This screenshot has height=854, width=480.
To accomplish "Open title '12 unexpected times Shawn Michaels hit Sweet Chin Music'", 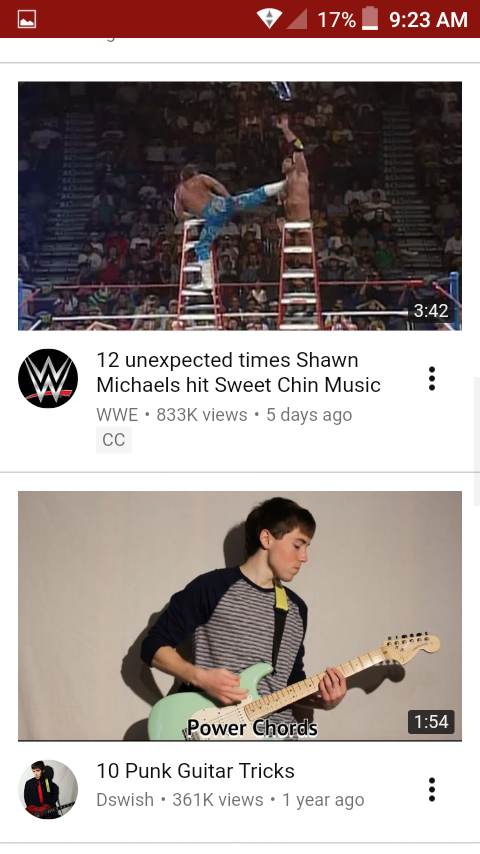I will click(x=238, y=373).
